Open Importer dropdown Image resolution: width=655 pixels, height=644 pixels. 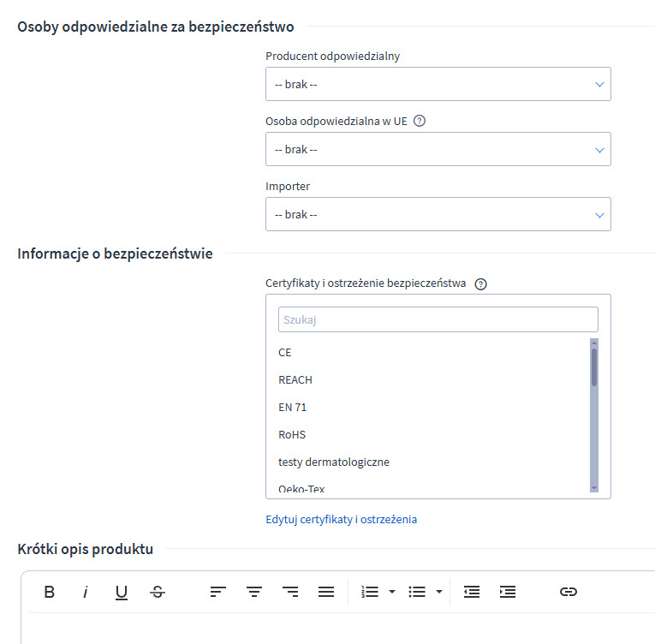click(x=438, y=214)
